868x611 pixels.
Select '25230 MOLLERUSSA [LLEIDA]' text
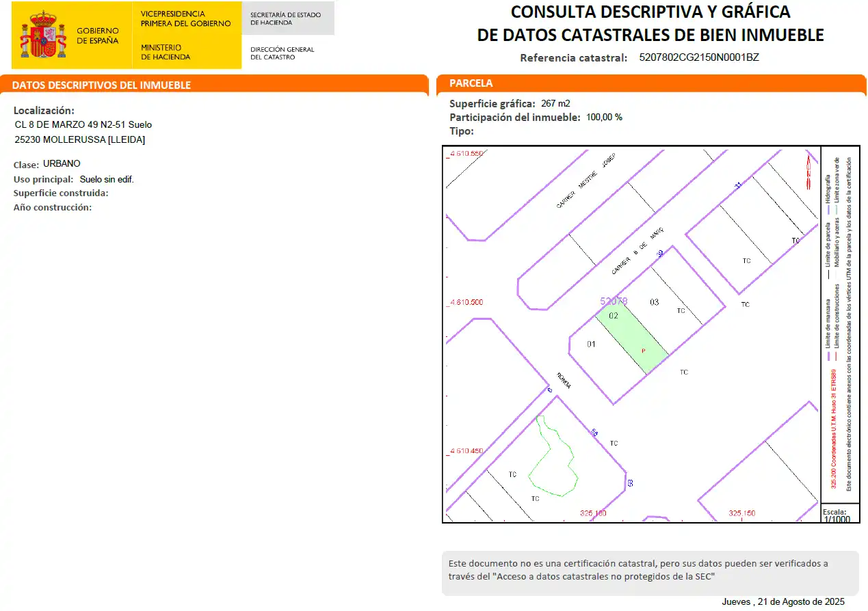click(x=80, y=140)
